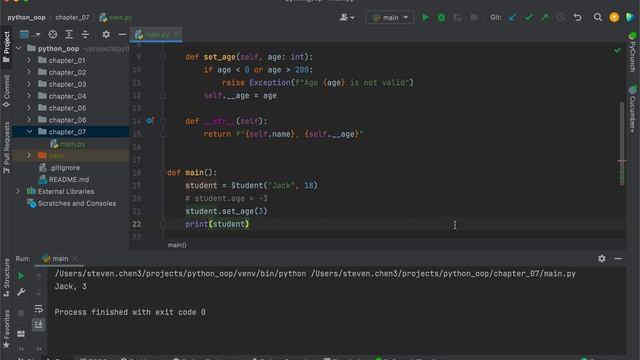Open the Favorites tool window tab
The image size is (640, 360).
pyautogui.click(x=6, y=329)
